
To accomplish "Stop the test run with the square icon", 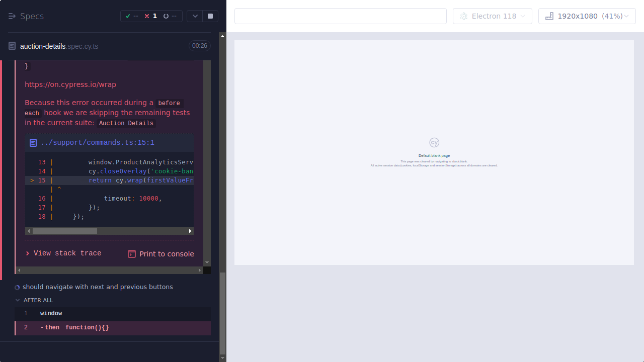I will (x=210, y=16).
